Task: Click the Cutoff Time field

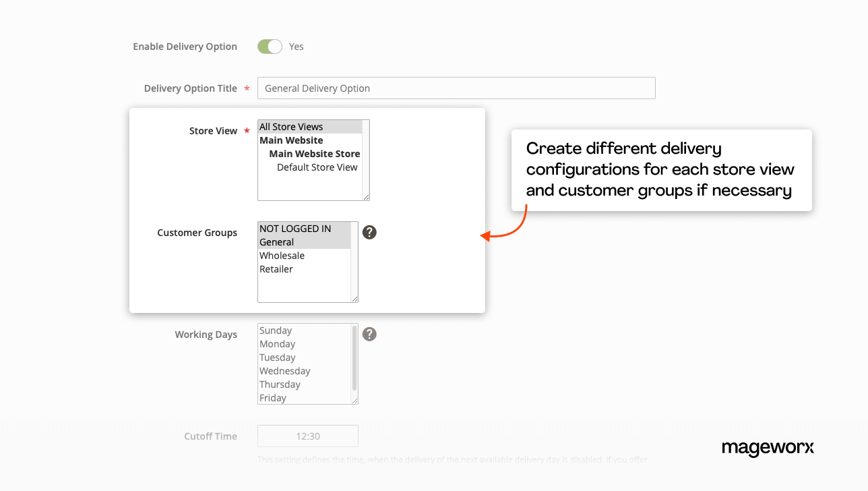Action: (x=307, y=436)
